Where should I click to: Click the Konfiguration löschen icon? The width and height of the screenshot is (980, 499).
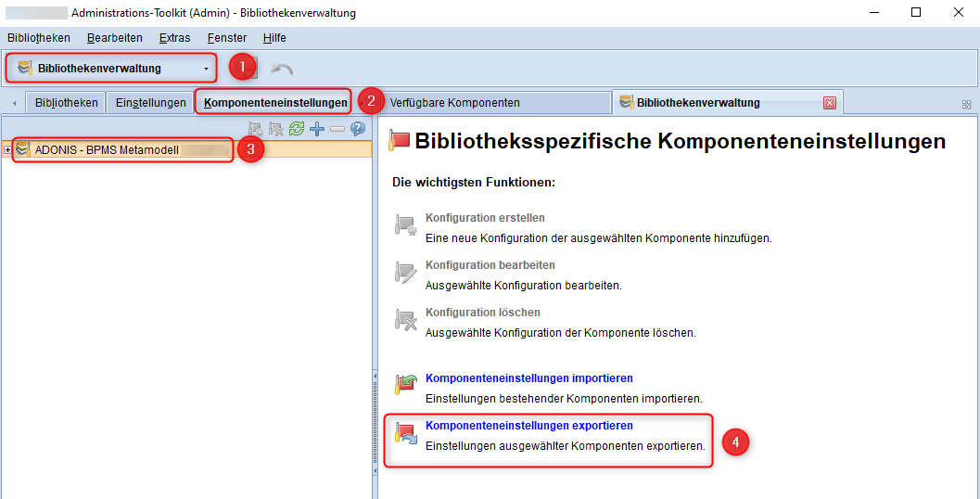[x=405, y=319]
